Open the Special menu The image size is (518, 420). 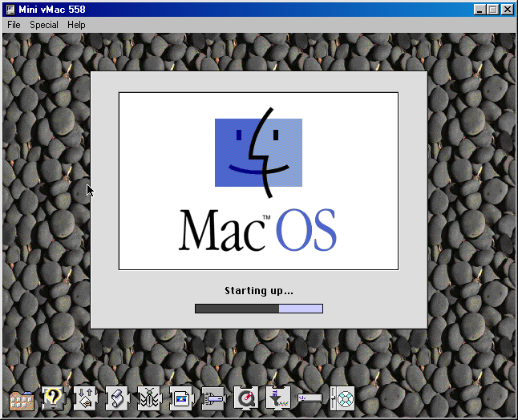point(44,25)
